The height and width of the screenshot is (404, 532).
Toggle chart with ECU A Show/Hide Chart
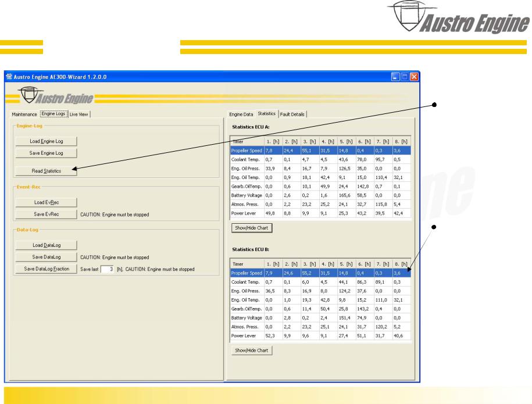click(x=252, y=228)
